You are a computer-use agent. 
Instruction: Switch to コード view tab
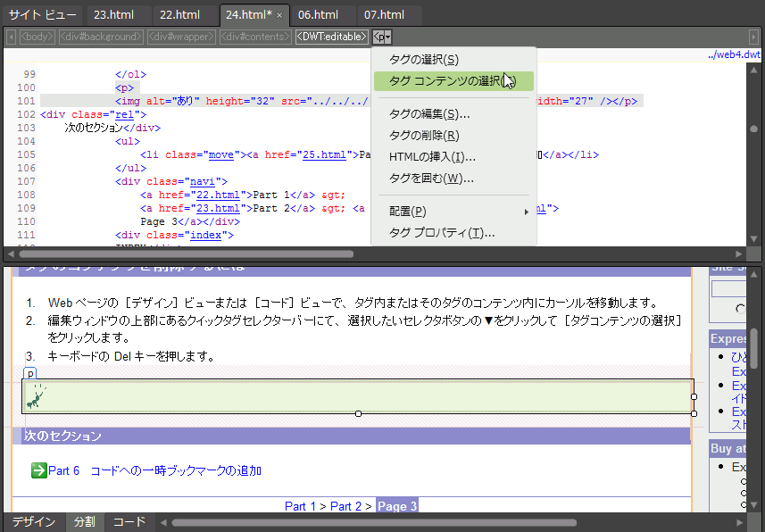(x=129, y=522)
